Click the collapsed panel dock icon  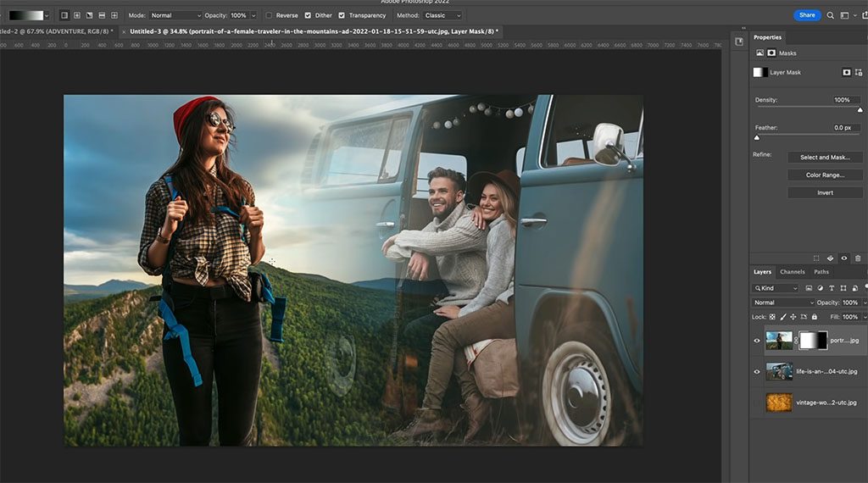pyautogui.click(x=739, y=42)
